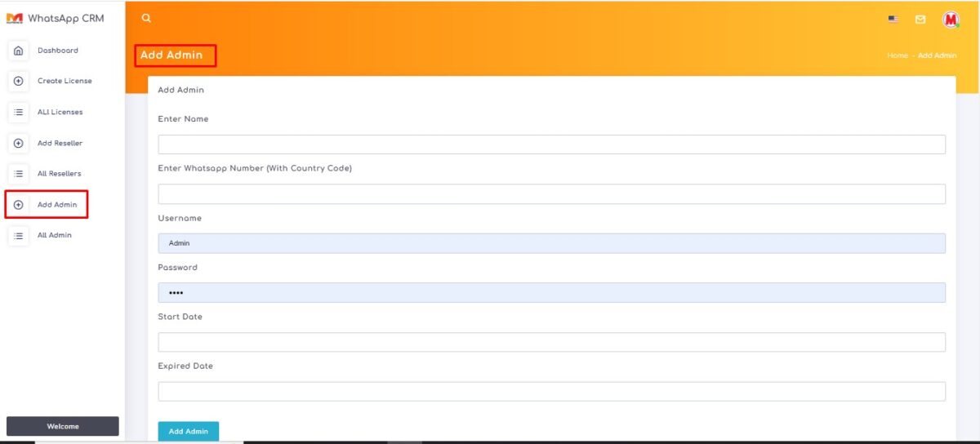Viewport: 980px width, 444px height.
Task: Click the All Resellers list icon
Action: tap(18, 174)
